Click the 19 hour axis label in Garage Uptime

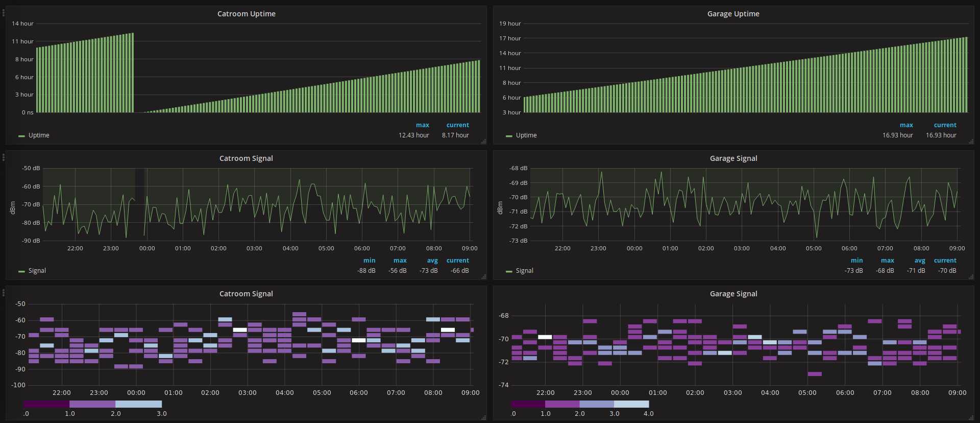(x=510, y=24)
